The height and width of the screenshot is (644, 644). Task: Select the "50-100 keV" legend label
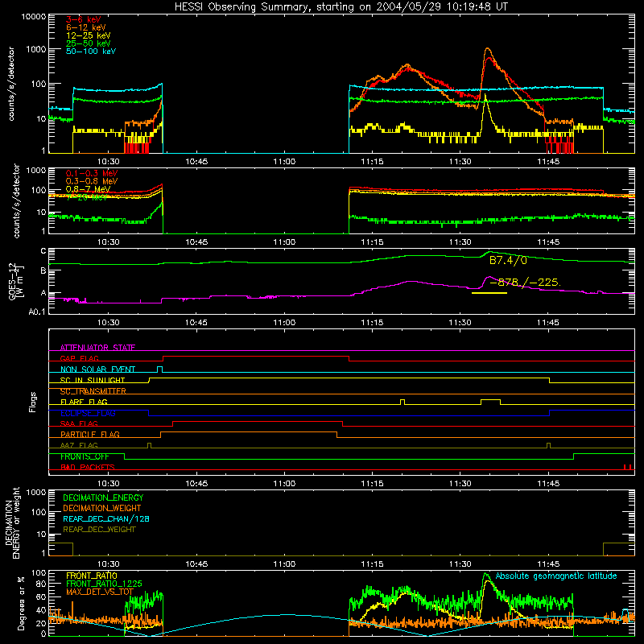91,52
